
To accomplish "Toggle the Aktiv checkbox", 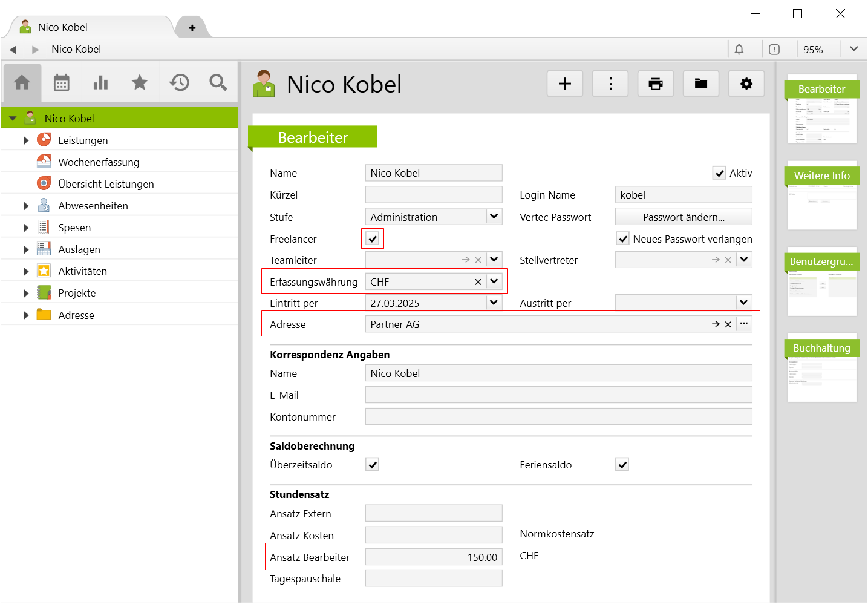I will (x=719, y=174).
